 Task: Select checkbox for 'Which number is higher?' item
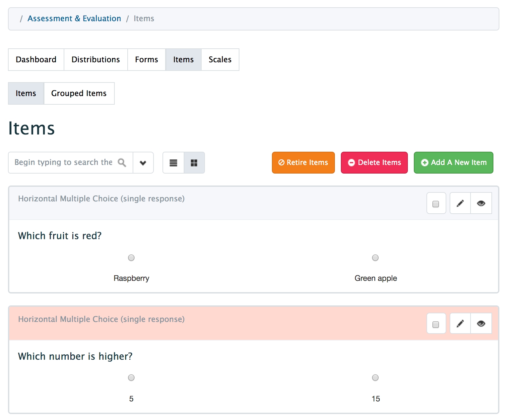436,324
